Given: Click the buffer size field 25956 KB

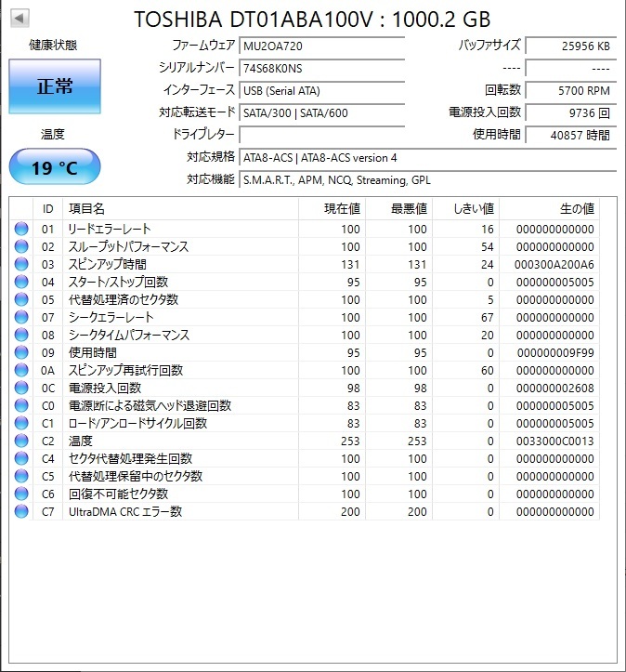Looking at the screenshot, I should (x=571, y=46).
